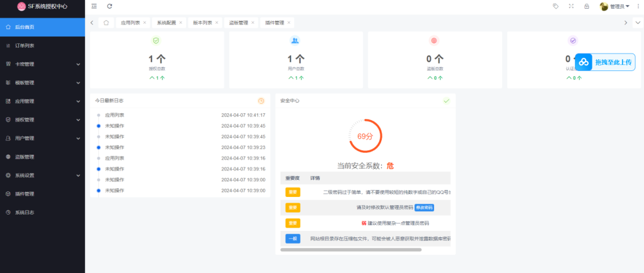Switch to the 插件管理 tab

point(274,23)
